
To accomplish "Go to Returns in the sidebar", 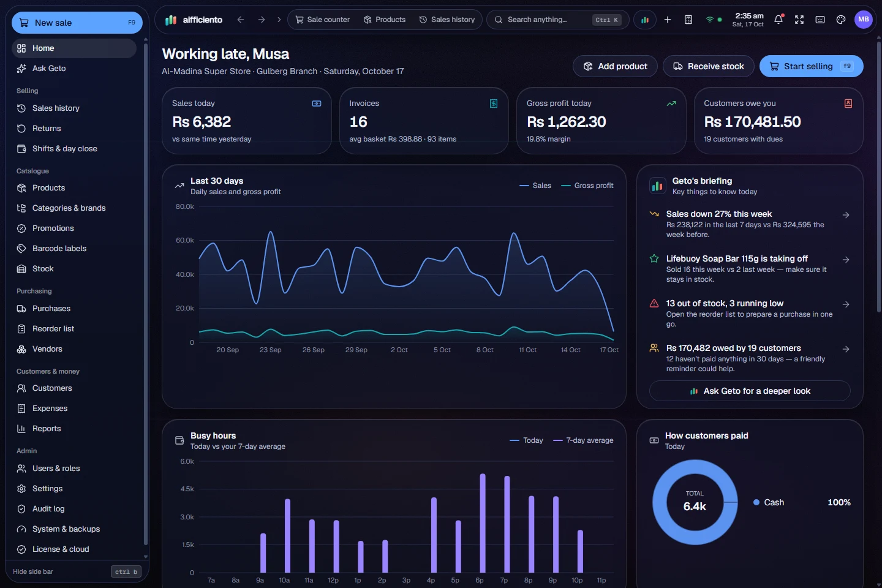I will click(x=73, y=128).
